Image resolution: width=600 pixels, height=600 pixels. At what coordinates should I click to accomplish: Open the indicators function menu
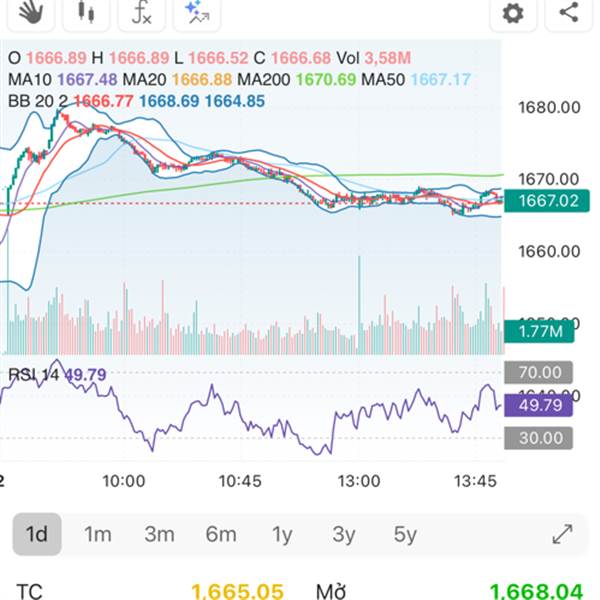click(x=142, y=12)
